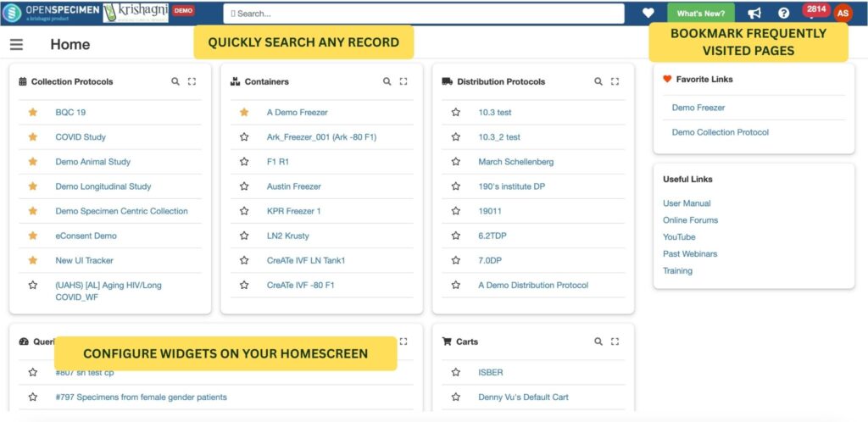868x422 pixels.
Task: Search within Collection Protocols widget
Action: point(175,81)
